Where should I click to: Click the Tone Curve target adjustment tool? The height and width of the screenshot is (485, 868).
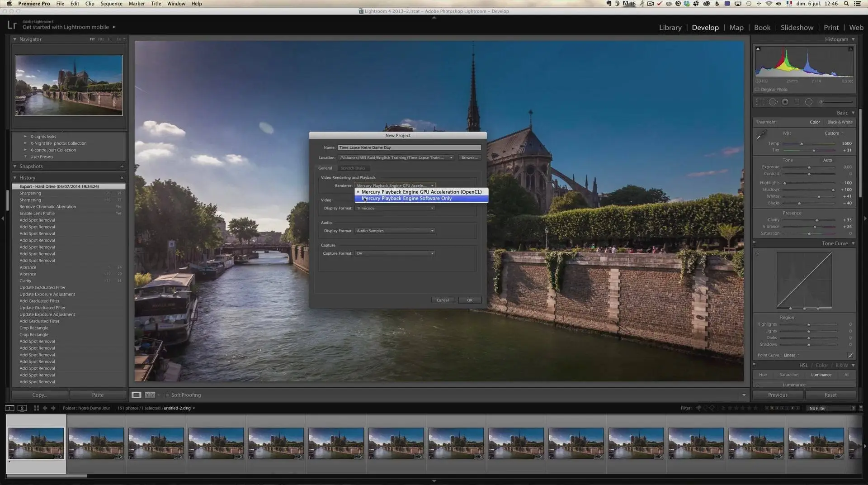[x=757, y=254]
